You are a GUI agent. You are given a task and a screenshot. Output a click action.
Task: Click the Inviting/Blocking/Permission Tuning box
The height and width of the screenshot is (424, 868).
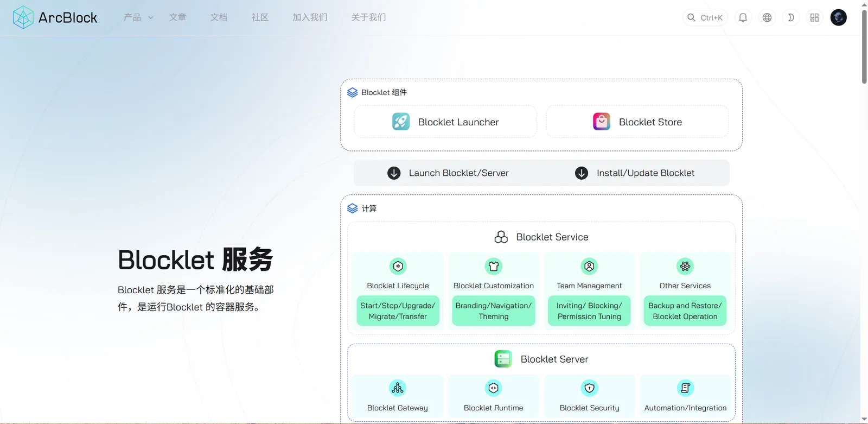pyautogui.click(x=589, y=311)
